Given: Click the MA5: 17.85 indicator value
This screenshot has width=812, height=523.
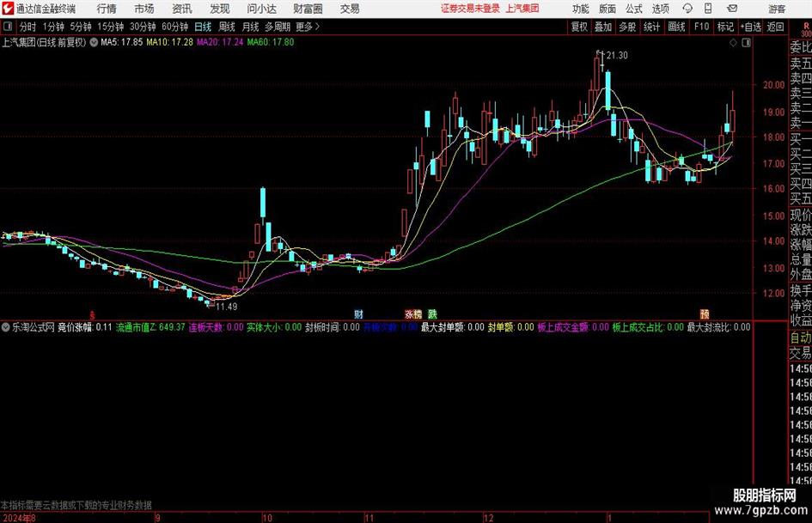Looking at the screenshot, I should (121, 42).
